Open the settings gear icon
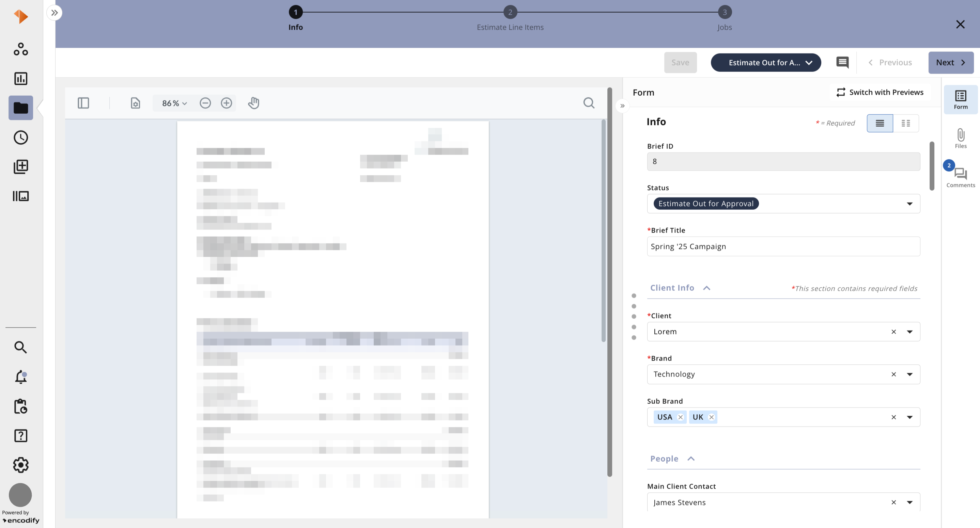This screenshot has height=528, width=980. [x=20, y=465]
